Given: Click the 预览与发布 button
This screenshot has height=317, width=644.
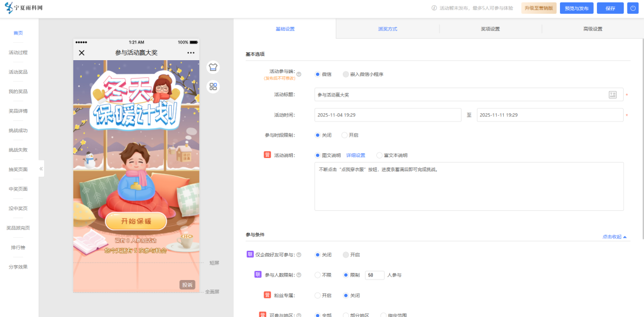Looking at the screenshot, I should 577,8.
